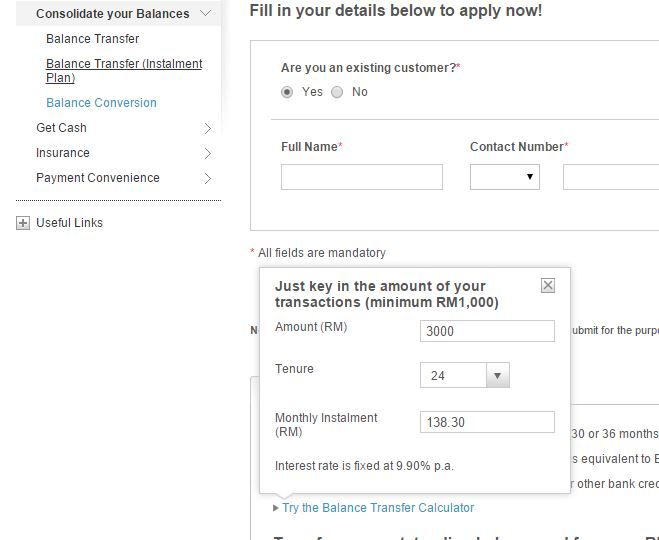Click the Get Cash menu item
The height and width of the screenshot is (540, 659).
tap(61, 128)
